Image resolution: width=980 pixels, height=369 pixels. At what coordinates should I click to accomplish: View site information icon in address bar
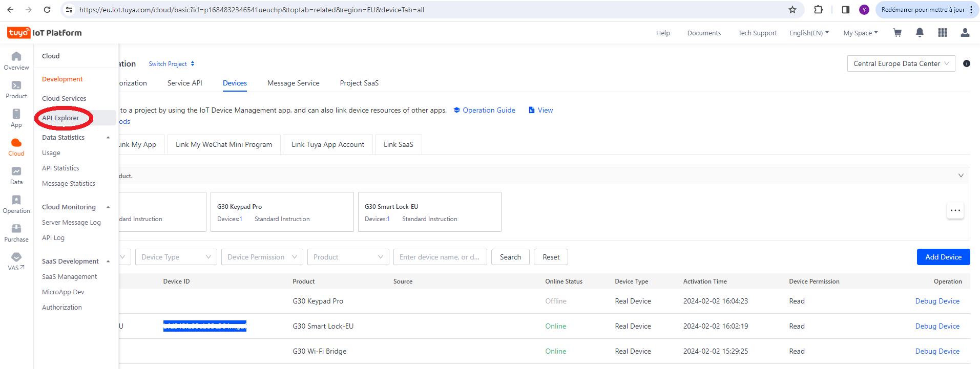70,10
